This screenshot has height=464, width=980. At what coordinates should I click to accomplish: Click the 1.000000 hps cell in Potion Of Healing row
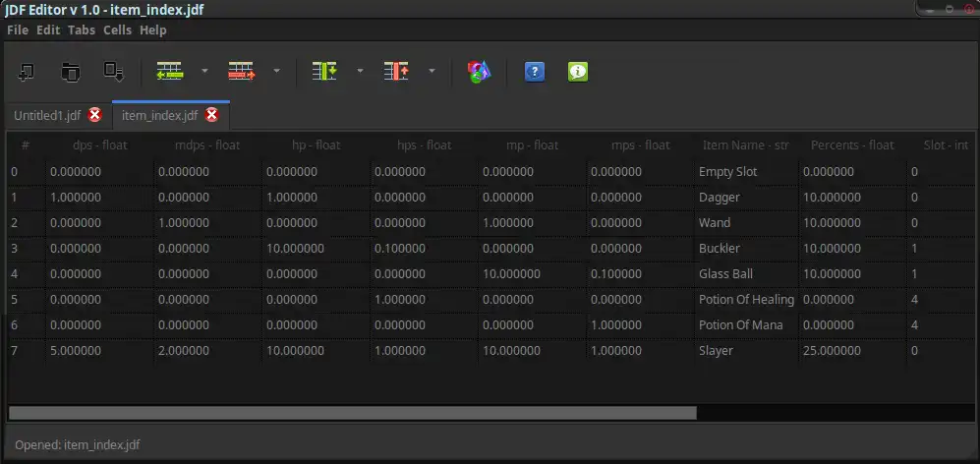click(425, 300)
